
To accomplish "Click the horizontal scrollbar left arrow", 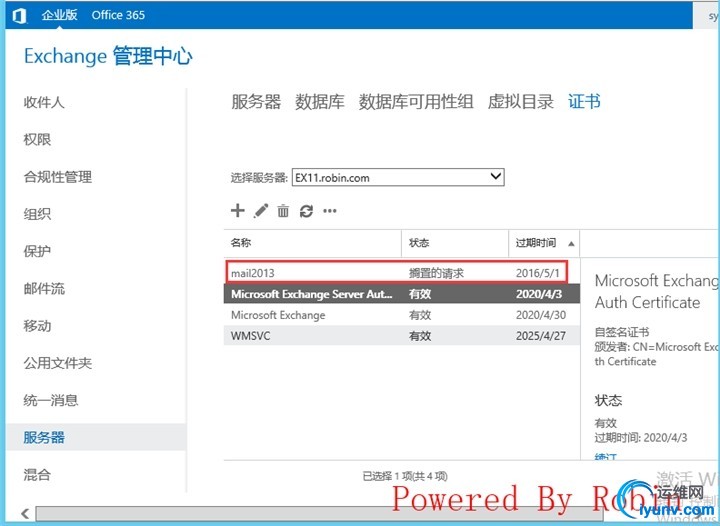I will coord(25,513).
